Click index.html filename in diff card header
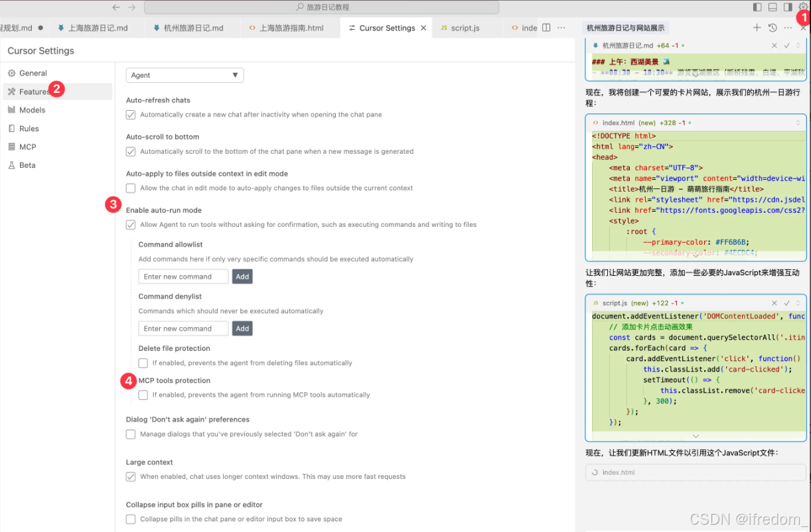This screenshot has height=532, width=811. [619, 123]
